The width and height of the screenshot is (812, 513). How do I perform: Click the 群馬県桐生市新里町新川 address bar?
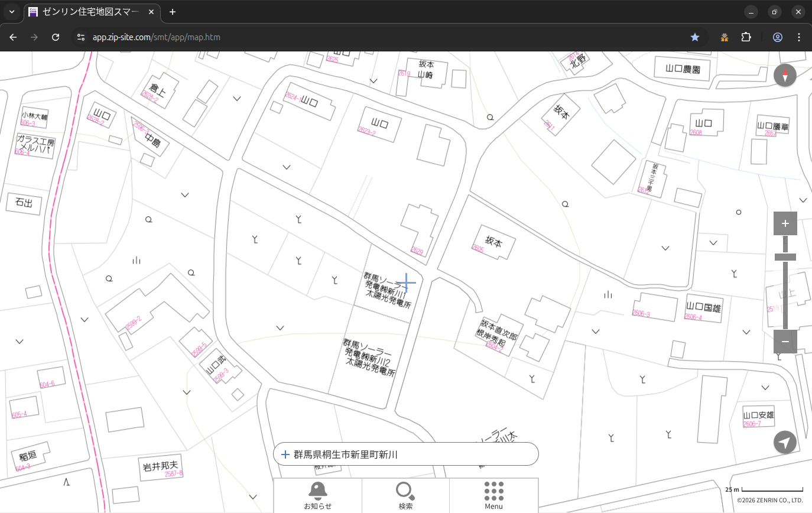(405, 454)
